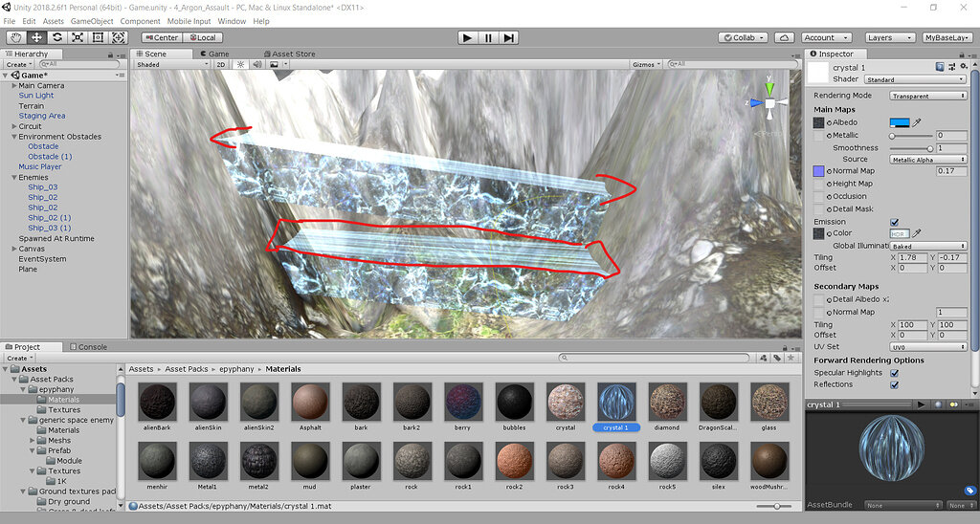Click the Pause button
The height and width of the screenshot is (524, 980).
point(488,38)
